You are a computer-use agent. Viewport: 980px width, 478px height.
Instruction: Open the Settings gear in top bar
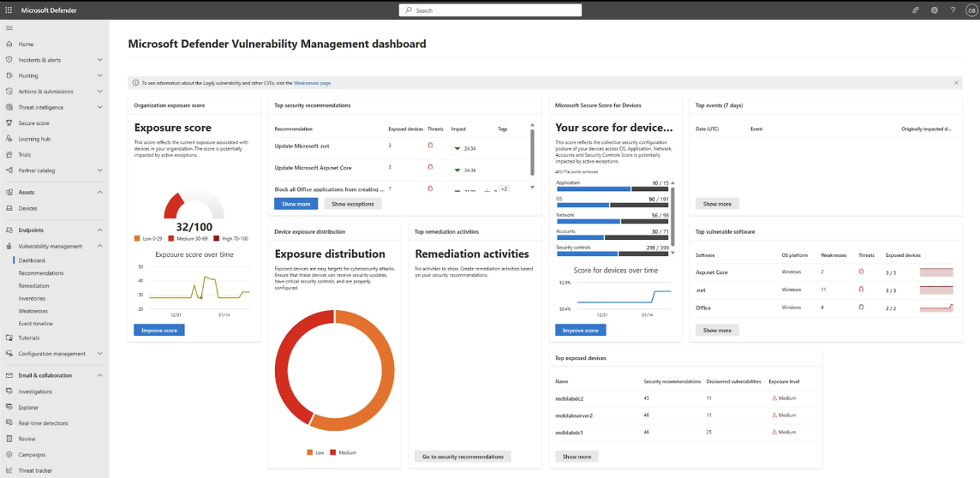click(x=935, y=10)
